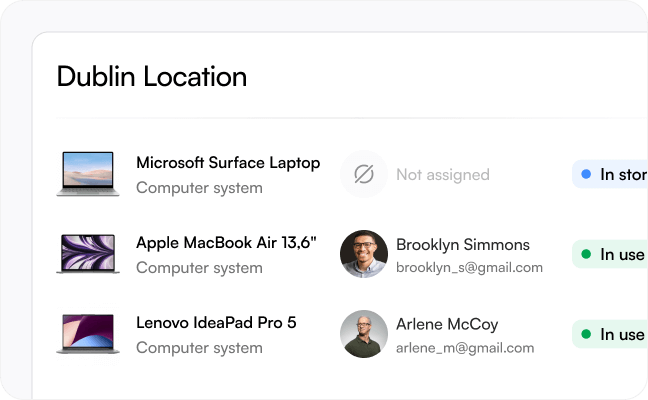Click the Brooklyn Simmons name
Viewport: 648px width, 400px height.
pos(463,245)
